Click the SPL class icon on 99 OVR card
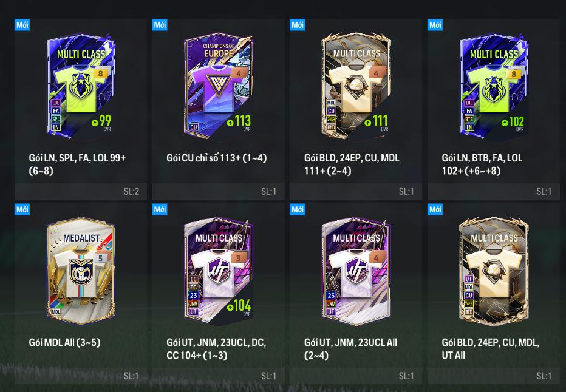This screenshot has width=566, height=392. [56, 119]
